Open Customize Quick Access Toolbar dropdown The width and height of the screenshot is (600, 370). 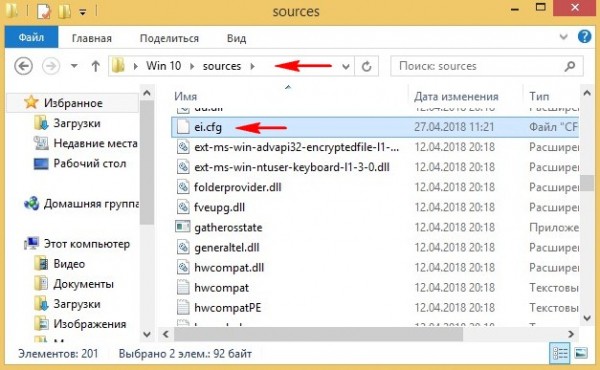[82, 13]
